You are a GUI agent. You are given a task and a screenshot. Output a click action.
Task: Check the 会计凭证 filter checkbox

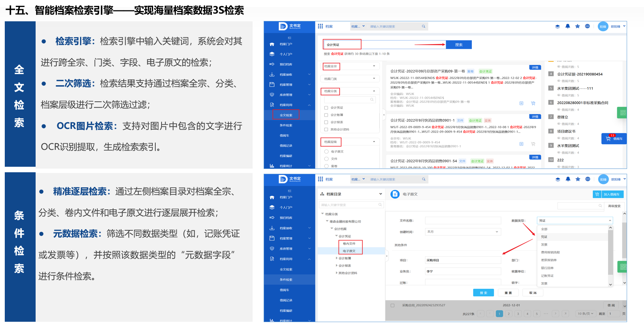[x=326, y=108]
